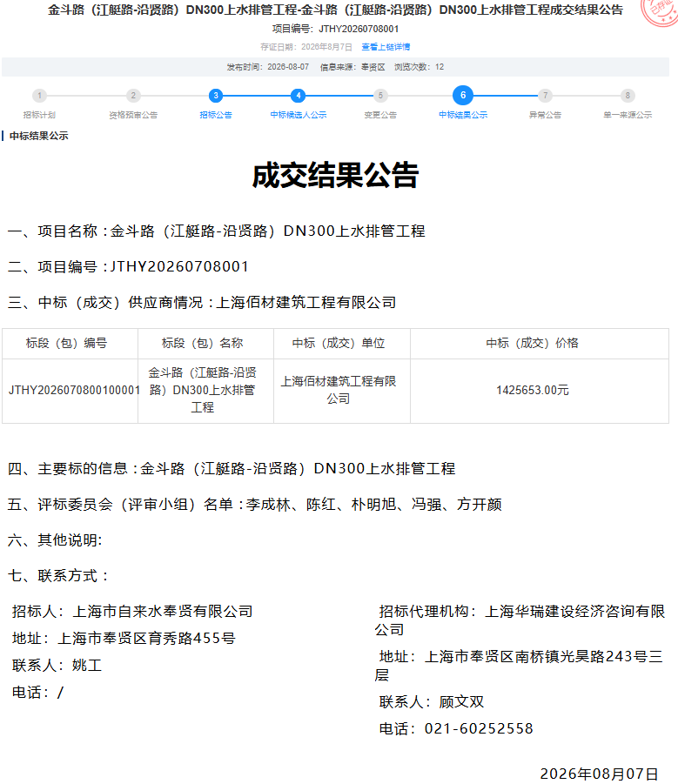Click the contact line 联系人: 顾文双
The width and height of the screenshot is (678, 784).
(x=432, y=702)
